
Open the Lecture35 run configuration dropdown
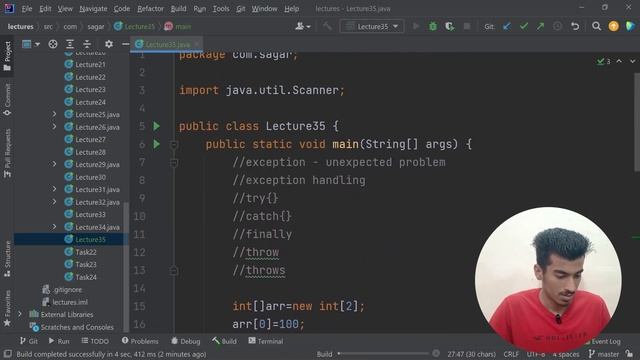372,27
